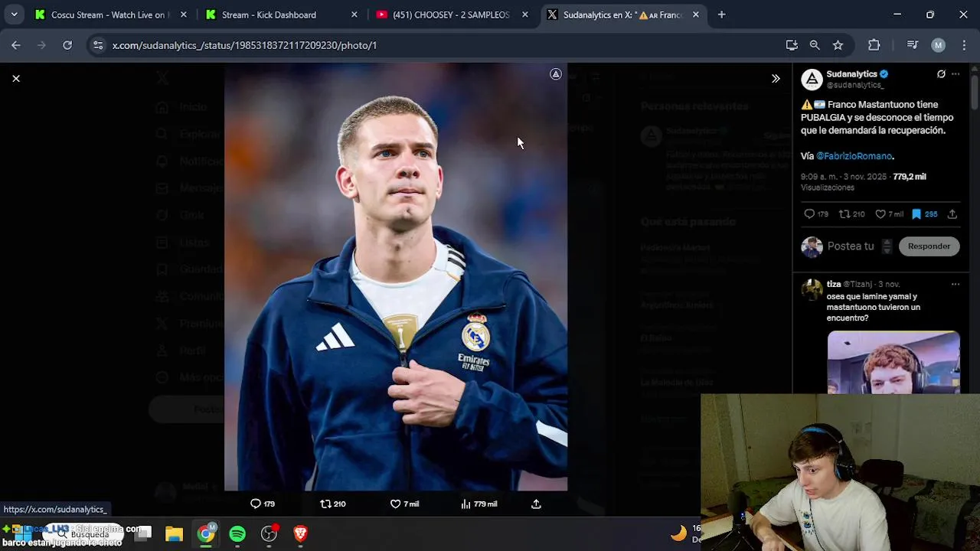Click the image attribution icon atop photo
This screenshot has width=980, height=551.
tap(556, 74)
